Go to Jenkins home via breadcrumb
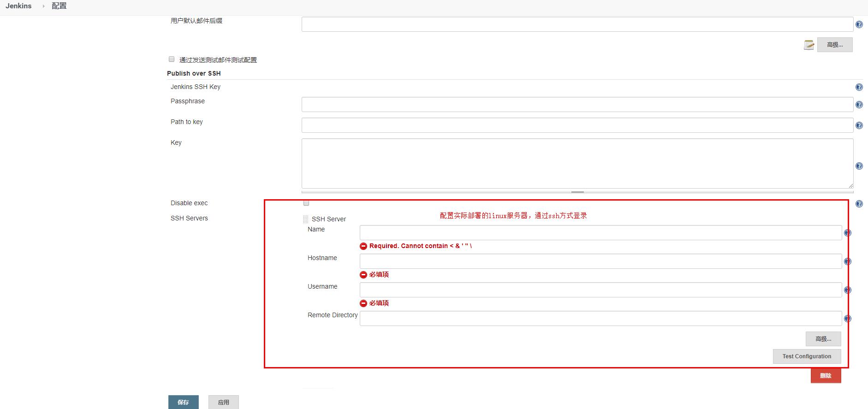The image size is (868, 409). pos(18,6)
